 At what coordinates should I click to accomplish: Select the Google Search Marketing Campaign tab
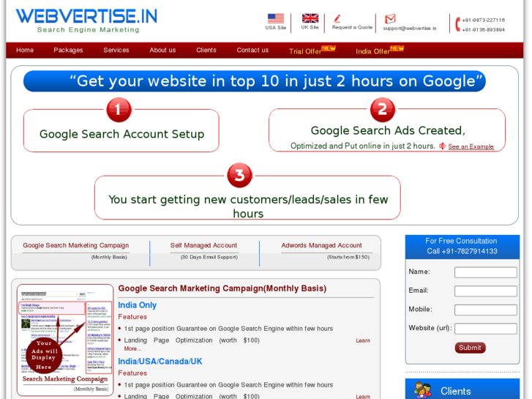pos(75,245)
